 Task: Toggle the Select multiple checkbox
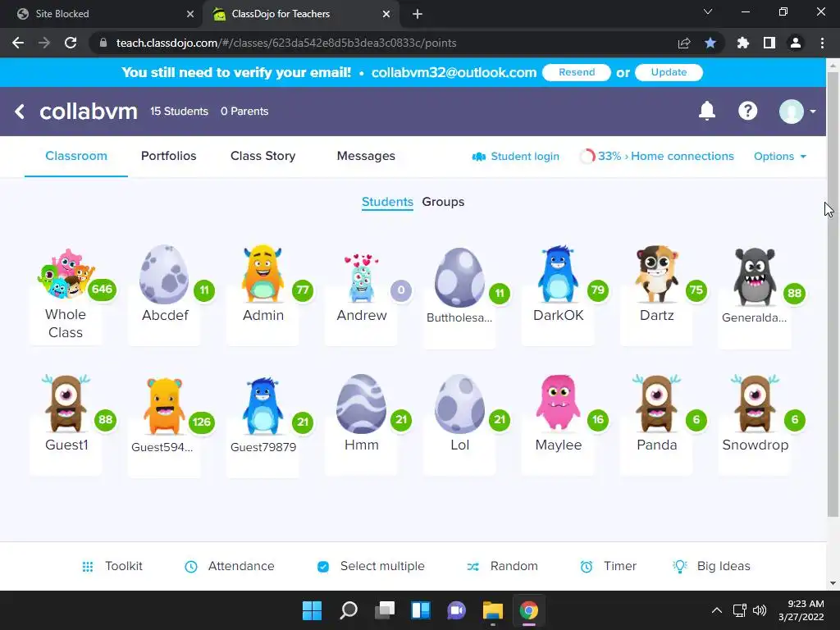coord(323,566)
